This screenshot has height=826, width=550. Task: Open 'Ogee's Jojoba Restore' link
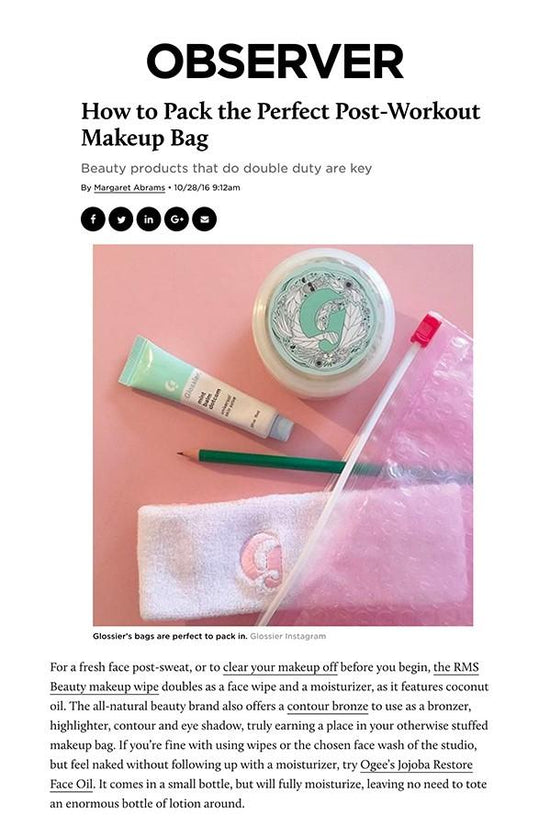(416, 765)
